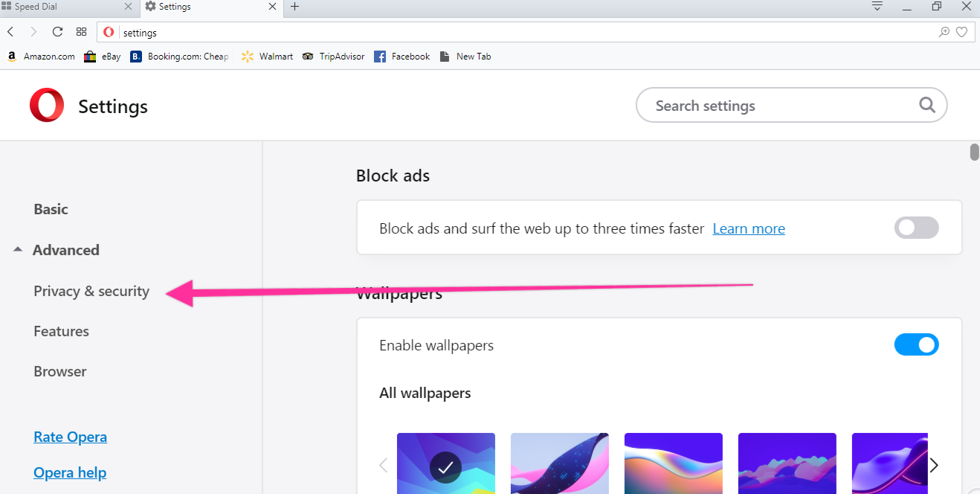
Task: Go back with the back arrow
Action: click(10, 32)
